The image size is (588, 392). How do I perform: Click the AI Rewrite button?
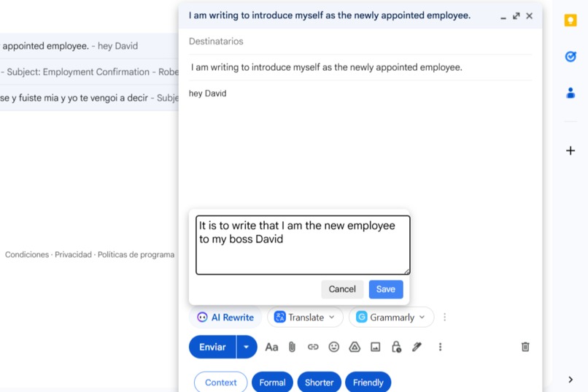(x=225, y=318)
